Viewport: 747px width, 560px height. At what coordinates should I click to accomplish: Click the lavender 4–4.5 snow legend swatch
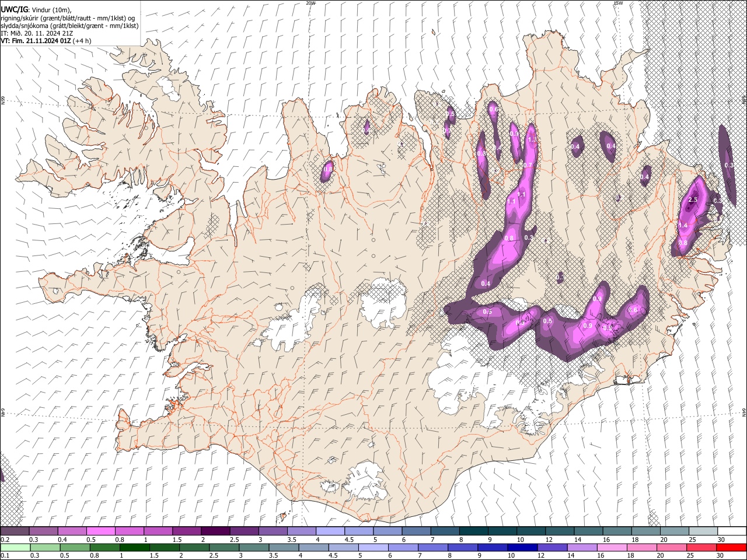(x=330, y=531)
